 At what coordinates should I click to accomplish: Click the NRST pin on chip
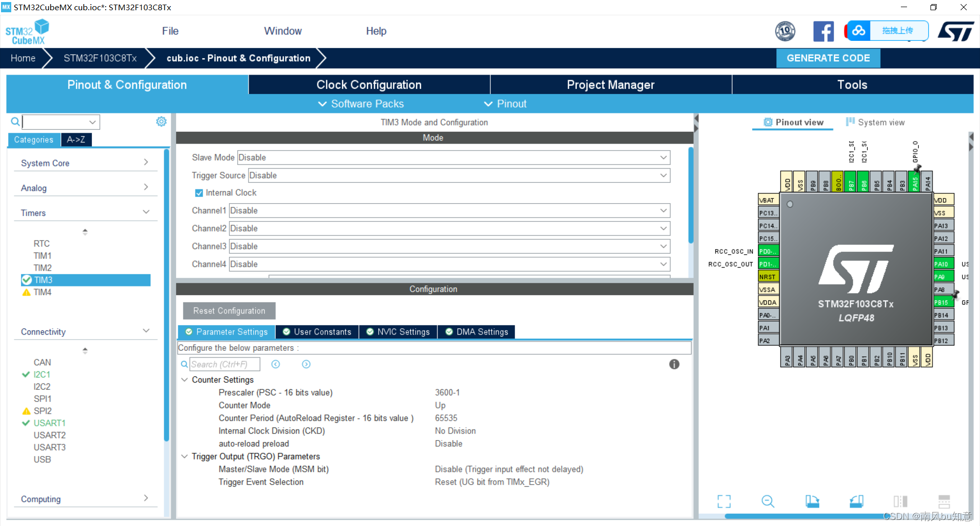[x=768, y=277]
